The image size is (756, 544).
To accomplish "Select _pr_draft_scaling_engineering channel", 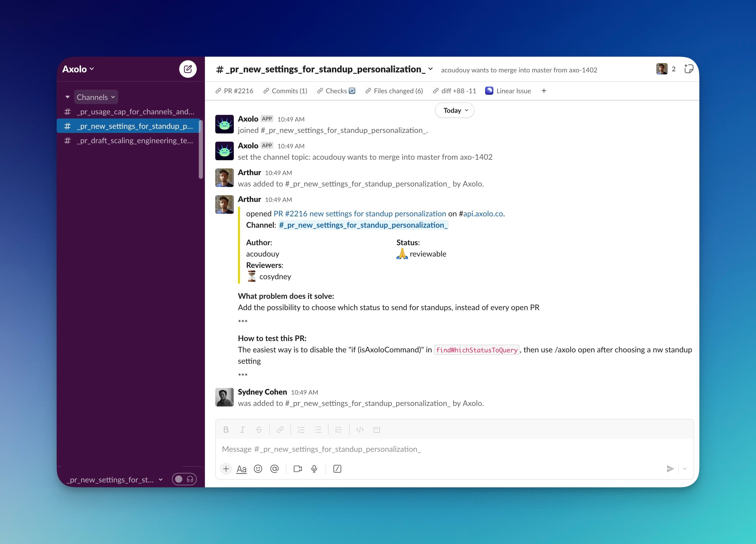I will point(129,140).
